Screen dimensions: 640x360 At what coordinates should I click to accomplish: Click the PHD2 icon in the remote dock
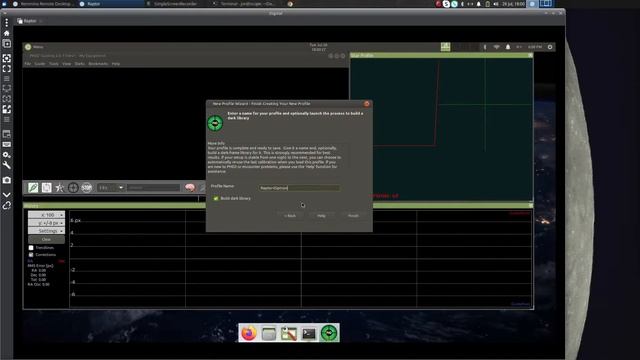pos(329,333)
